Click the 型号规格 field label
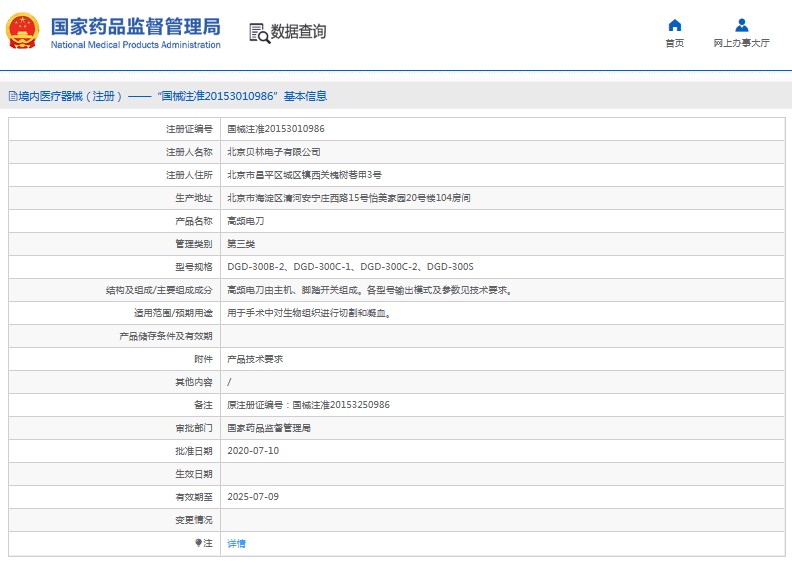792x563 pixels. click(194, 267)
